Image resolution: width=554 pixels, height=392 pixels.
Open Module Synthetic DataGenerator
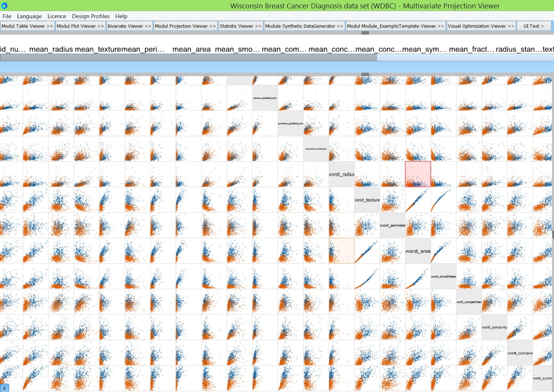304,26
